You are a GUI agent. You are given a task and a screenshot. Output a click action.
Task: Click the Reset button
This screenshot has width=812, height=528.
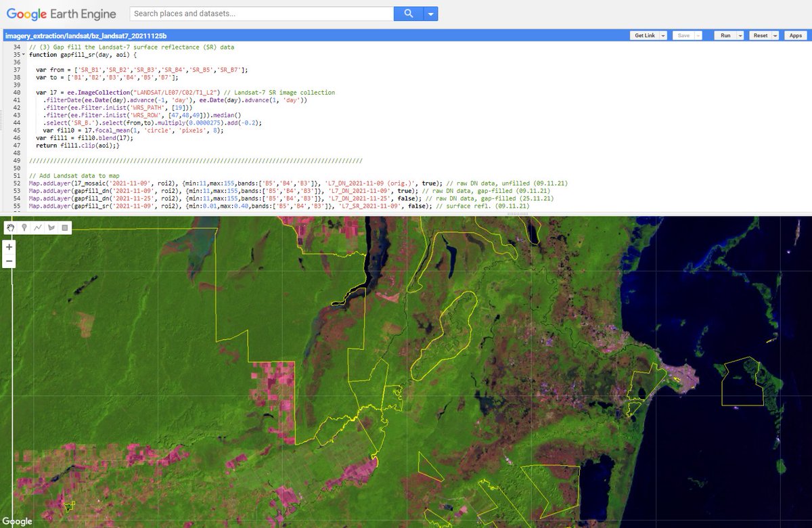760,35
